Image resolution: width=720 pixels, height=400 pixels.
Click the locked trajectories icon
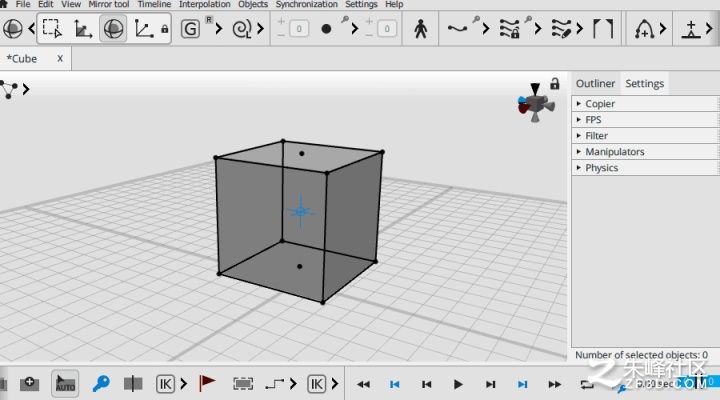pos(510,29)
